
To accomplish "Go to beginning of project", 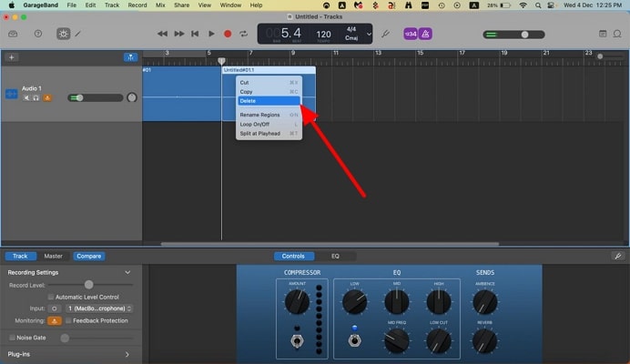I will pyautogui.click(x=195, y=34).
